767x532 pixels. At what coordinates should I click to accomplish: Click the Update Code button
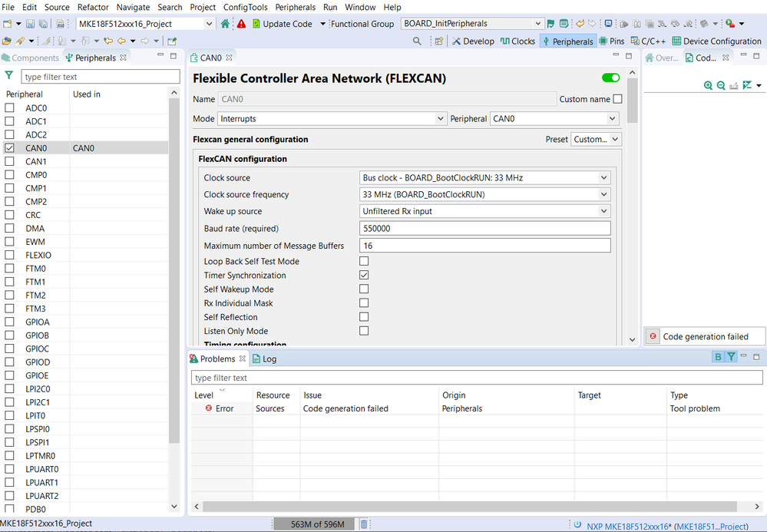coord(282,24)
